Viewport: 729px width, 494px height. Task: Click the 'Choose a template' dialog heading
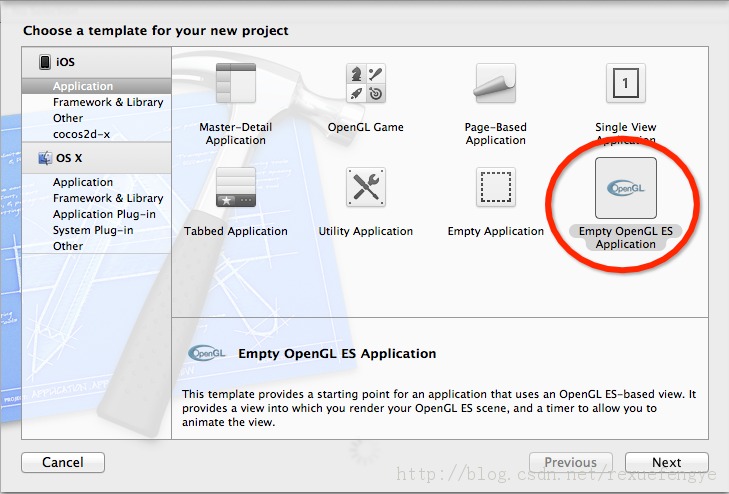[x=156, y=31]
